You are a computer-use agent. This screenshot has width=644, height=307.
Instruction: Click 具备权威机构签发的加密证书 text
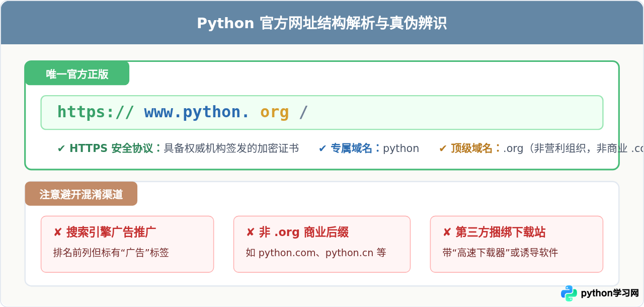coord(231,148)
